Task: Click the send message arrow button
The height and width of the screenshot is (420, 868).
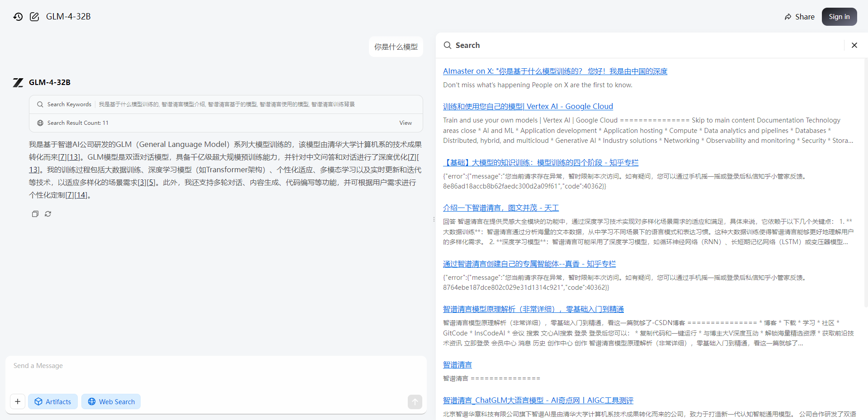Action: (x=415, y=401)
